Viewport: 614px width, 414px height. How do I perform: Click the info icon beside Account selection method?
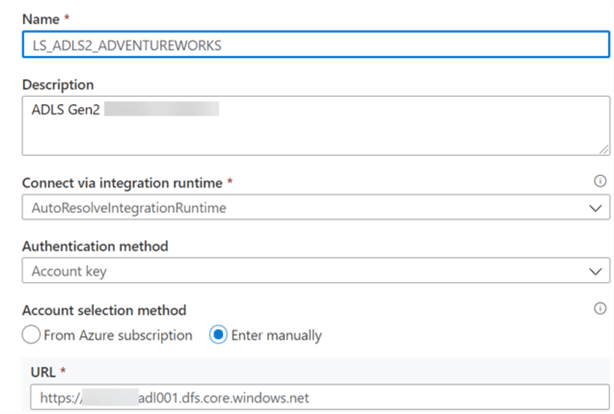coord(600,309)
